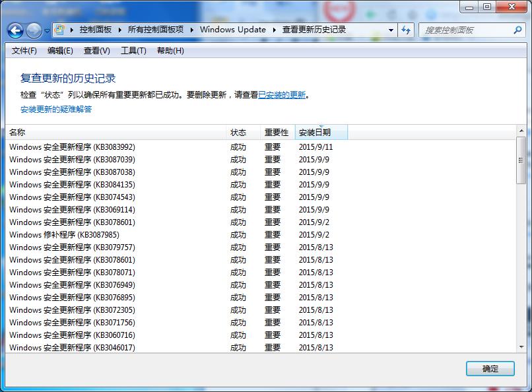Click the magnifier search icon
This screenshot has width=532, height=392.
[517, 30]
